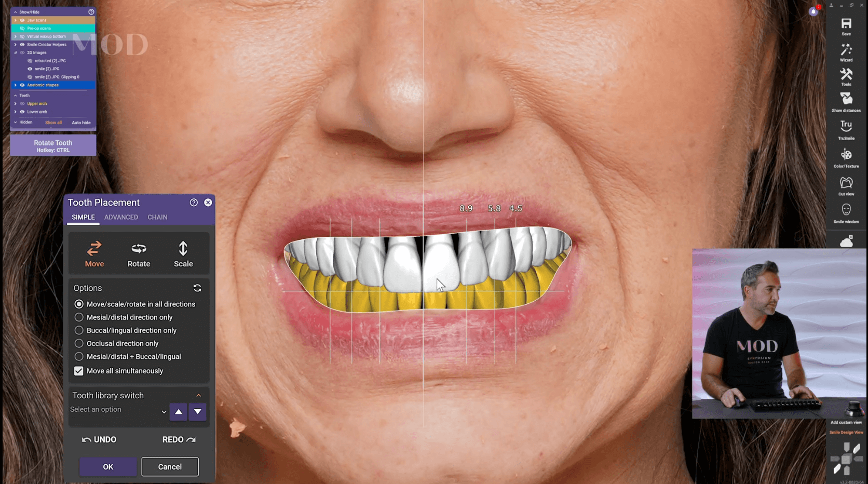
Task: Expand the Upper arch group
Action: click(16, 104)
